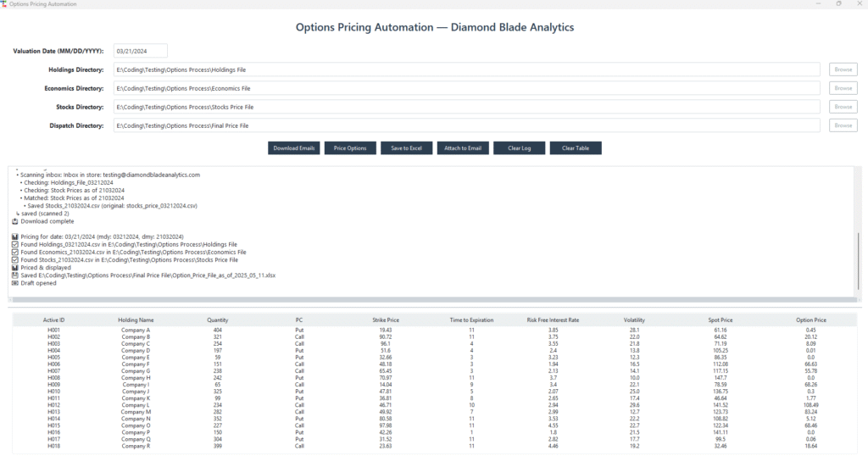The image size is (868, 467).
Task: Focus the Valuation Date field
Action: tap(141, 51)
